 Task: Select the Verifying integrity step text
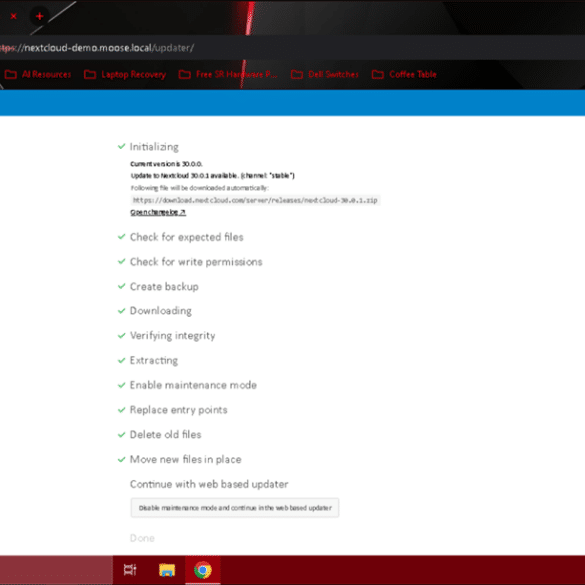click(172, 336)
